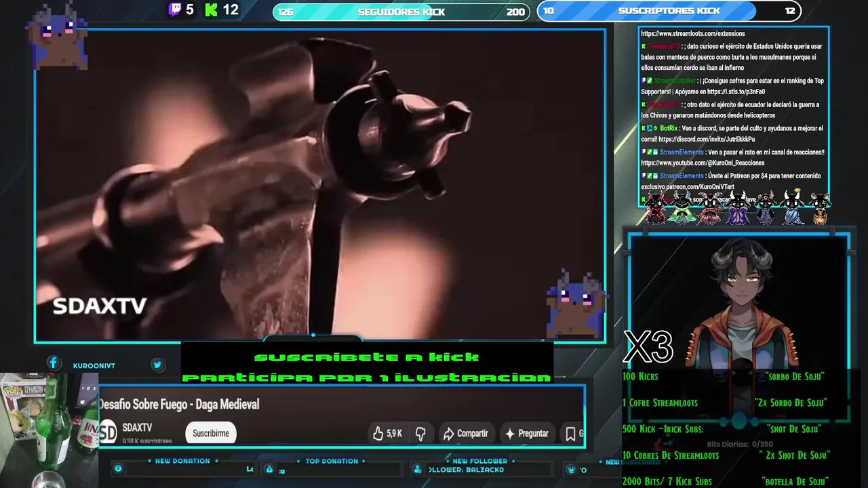The image size is (868, 488).
Task: Click the 'Follower: Balzacko' ticker text
Action: (x=467, y=470)
